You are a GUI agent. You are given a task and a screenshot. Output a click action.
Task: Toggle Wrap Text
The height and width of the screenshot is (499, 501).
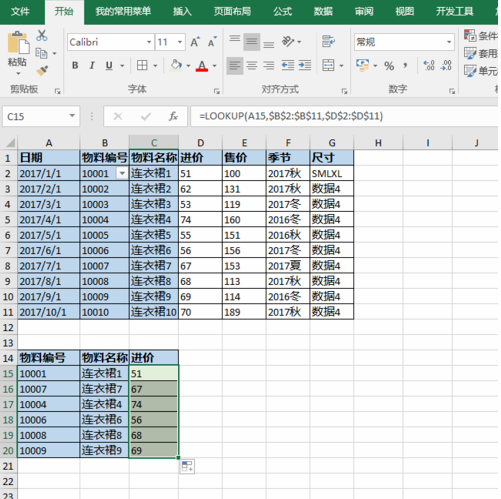pos(328,41)
